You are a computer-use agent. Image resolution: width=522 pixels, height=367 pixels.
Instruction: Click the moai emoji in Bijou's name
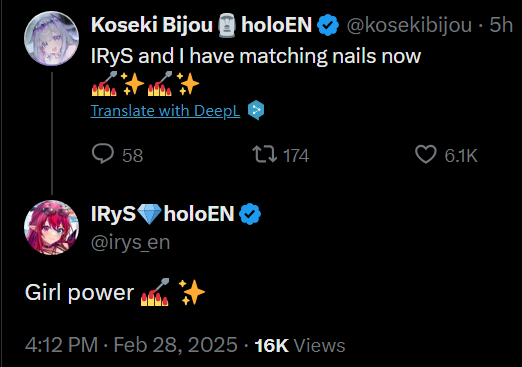(227, 25)
